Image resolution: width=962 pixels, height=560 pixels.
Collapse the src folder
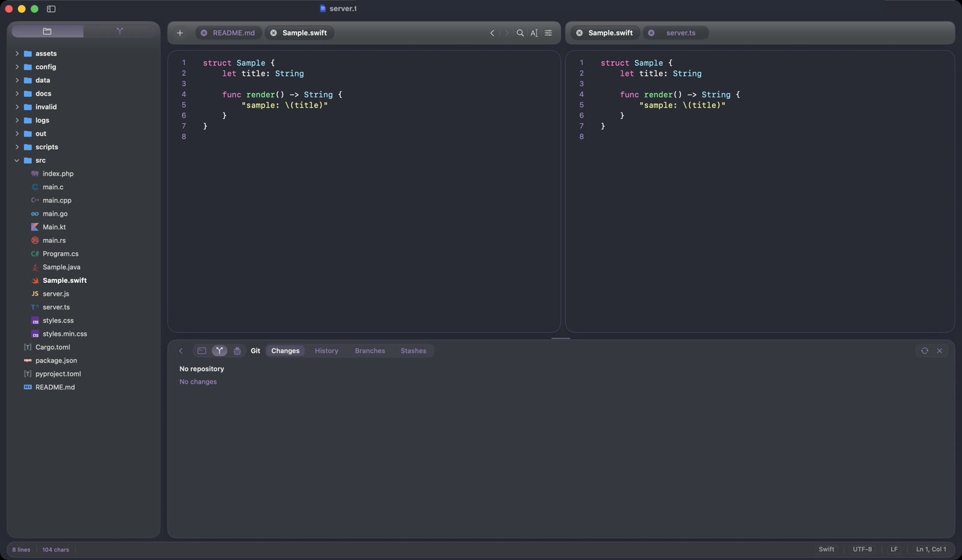(x=17, y=160)
